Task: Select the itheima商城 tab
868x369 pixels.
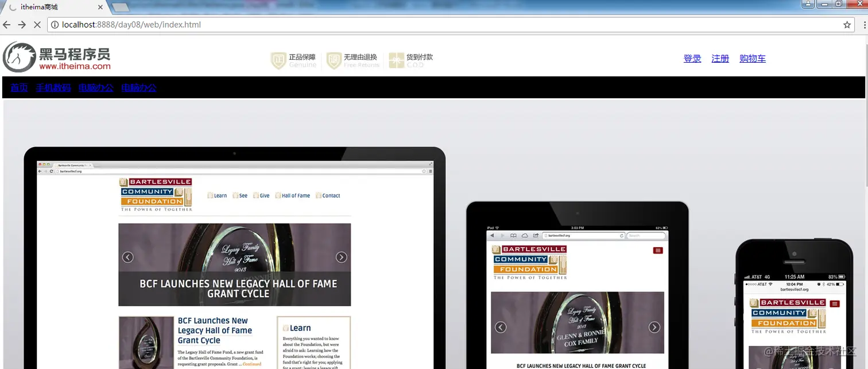Action: click(x=55, y=7)
